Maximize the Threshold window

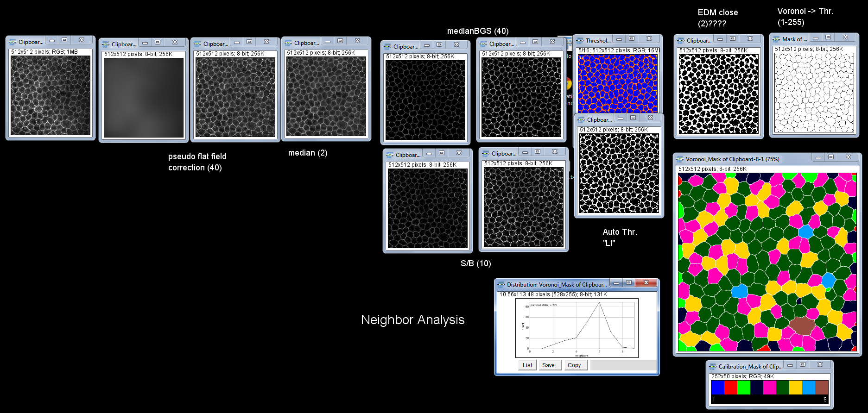[x=632, y=39]
